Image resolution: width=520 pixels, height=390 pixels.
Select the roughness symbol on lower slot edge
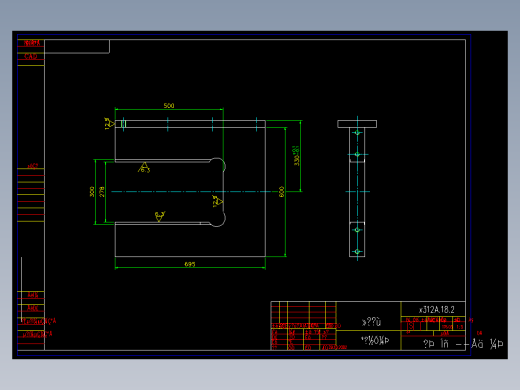click(x=160, y=216)
